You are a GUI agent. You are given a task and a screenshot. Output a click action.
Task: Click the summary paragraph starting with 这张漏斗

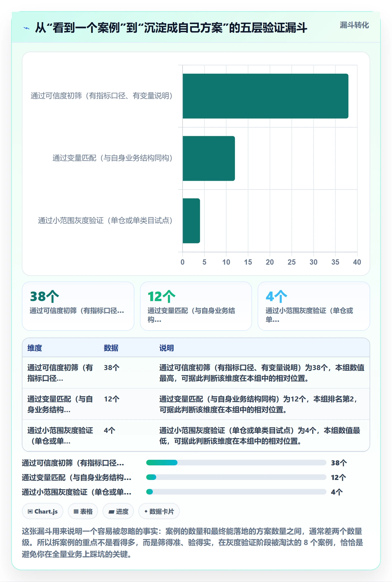(x=192, y=543)
